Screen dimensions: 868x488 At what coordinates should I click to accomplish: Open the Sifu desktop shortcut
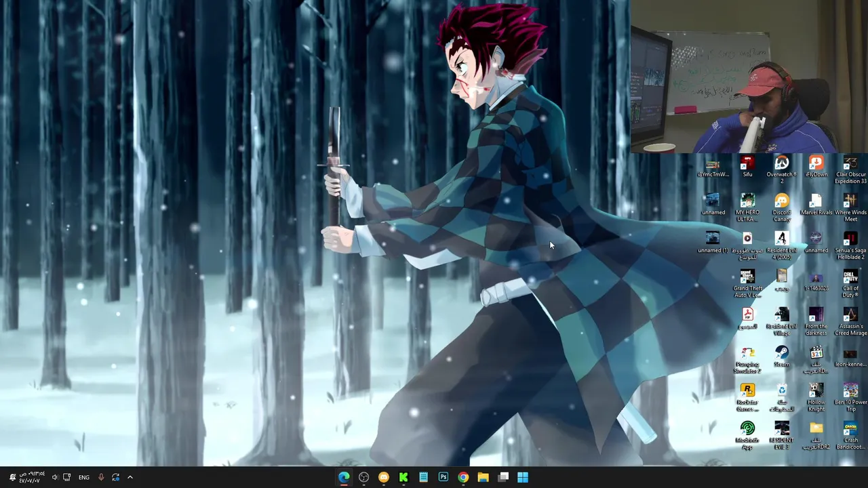(x=747, y=167)
